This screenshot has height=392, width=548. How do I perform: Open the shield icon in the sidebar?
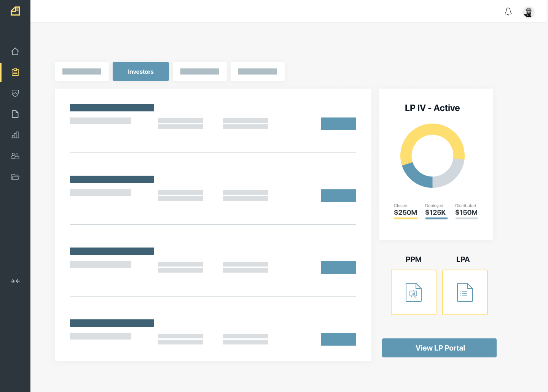(x=15, y=93)
